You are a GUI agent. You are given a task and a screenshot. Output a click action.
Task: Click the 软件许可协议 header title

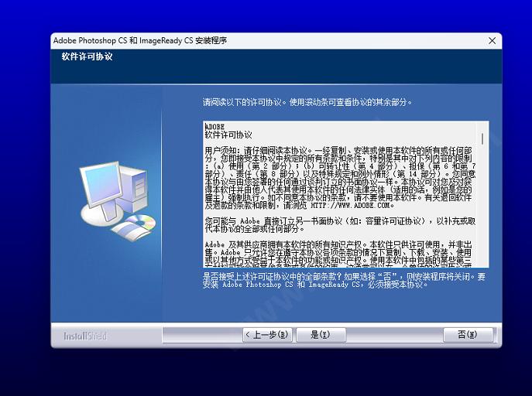tap(88, 57)
